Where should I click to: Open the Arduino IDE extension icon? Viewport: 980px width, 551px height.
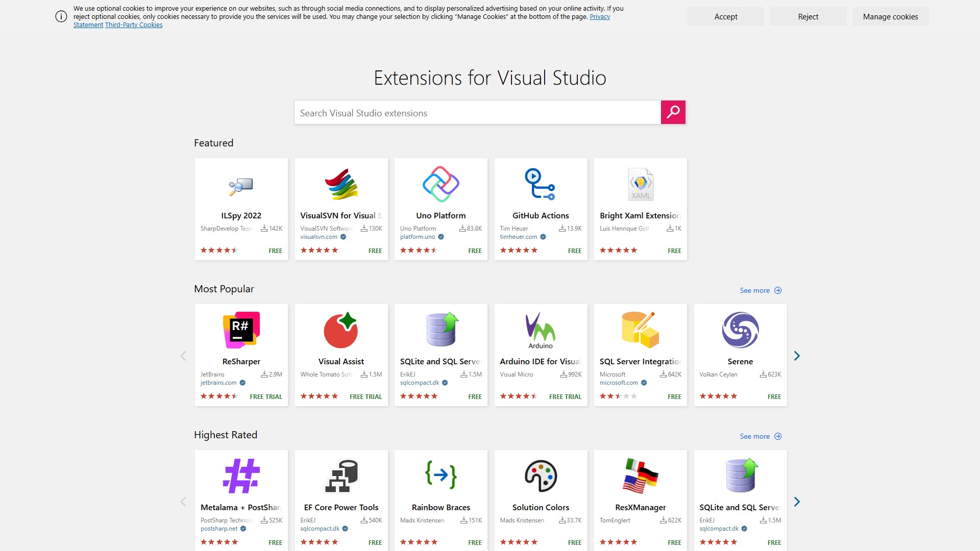(540, 330)
